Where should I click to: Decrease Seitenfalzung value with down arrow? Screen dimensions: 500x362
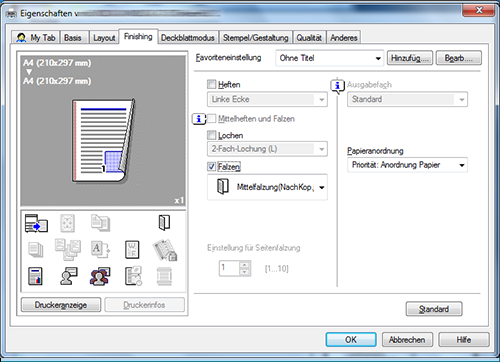coord(245,272)
